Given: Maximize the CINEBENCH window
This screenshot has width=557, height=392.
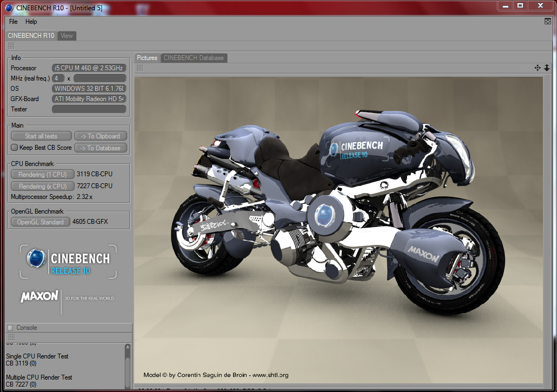Looking at the screenshot, I should click(x=520, y=5).
